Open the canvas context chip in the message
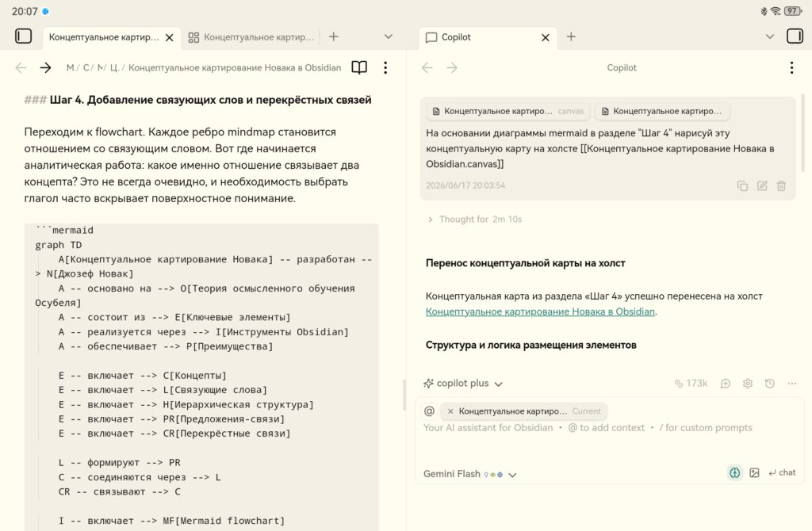 [x=507, y=111]
